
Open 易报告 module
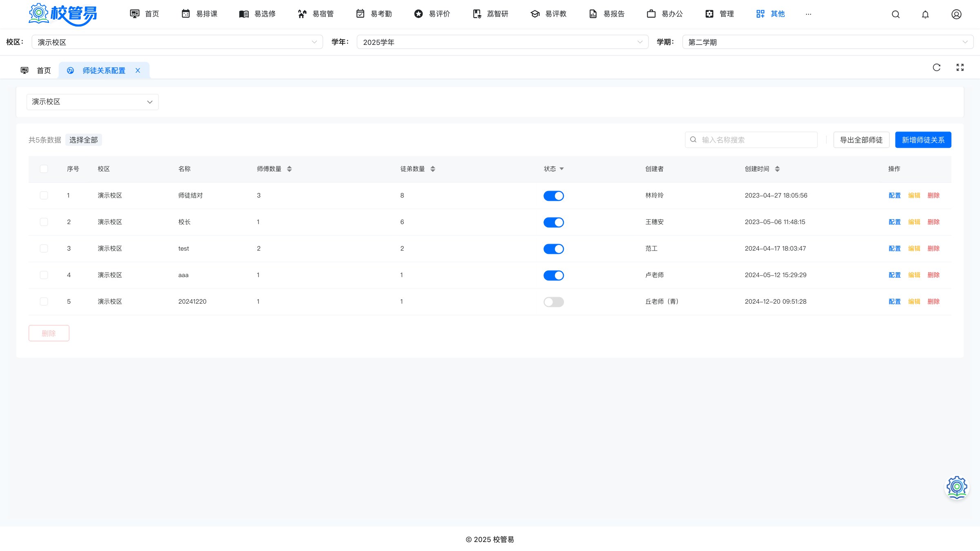[606, 14]
